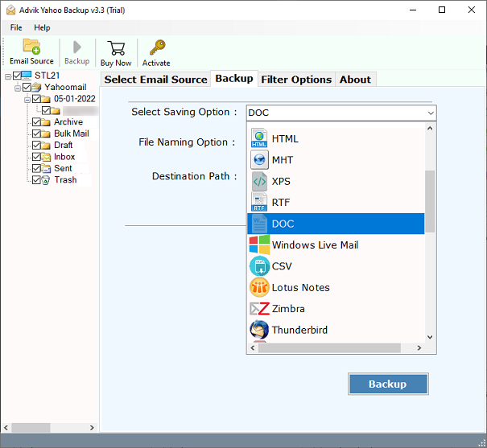The height and width of the screenshot is (448, 487).
Task: Click the Email Source toolbar icon
Action: 31,47
